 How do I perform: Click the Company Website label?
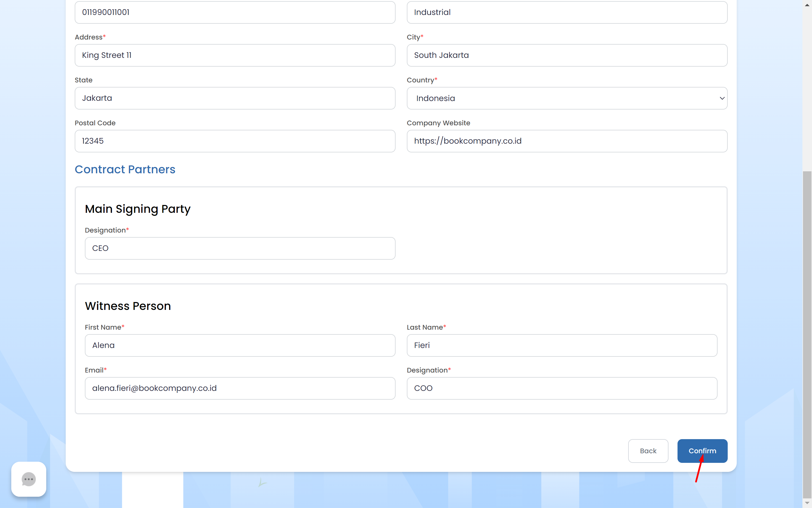tap(438, 123)
